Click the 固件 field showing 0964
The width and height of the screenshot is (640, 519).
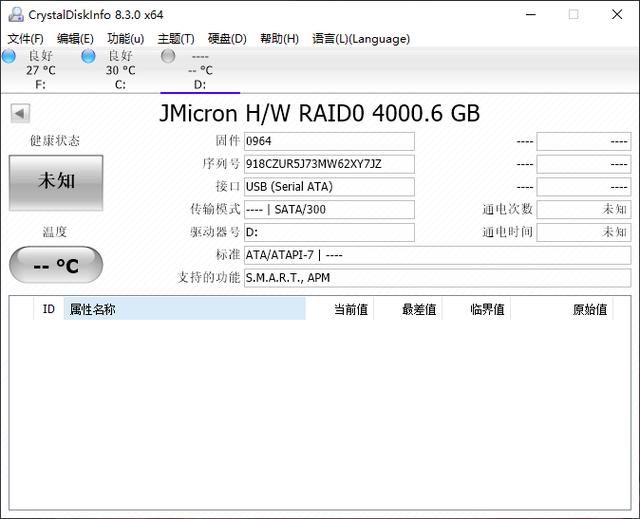click(329, 141)
